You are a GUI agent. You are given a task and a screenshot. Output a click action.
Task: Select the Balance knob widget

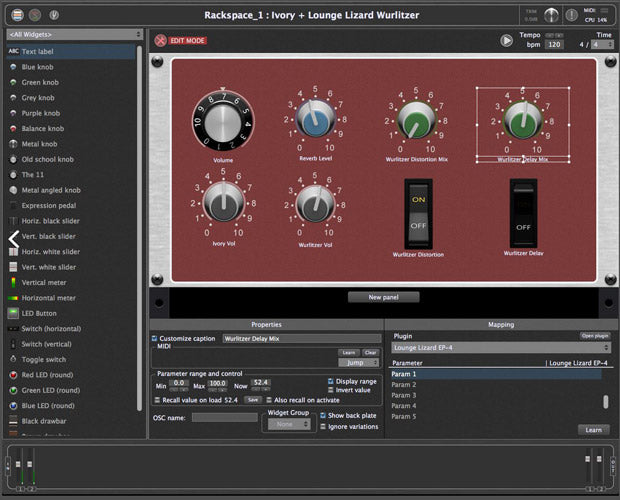71,128
